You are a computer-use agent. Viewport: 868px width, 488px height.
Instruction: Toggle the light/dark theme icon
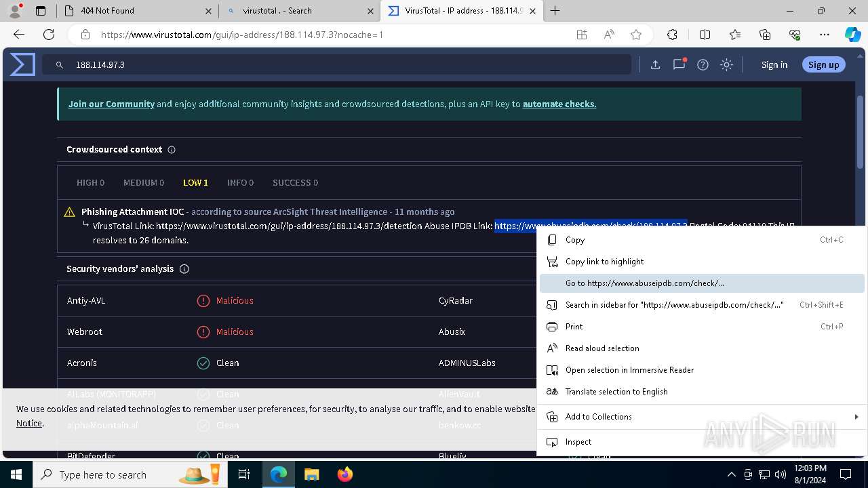tap(727, 65)
